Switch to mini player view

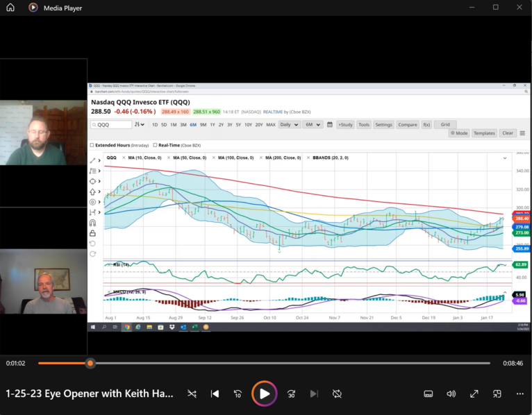(x=497, y=393)
